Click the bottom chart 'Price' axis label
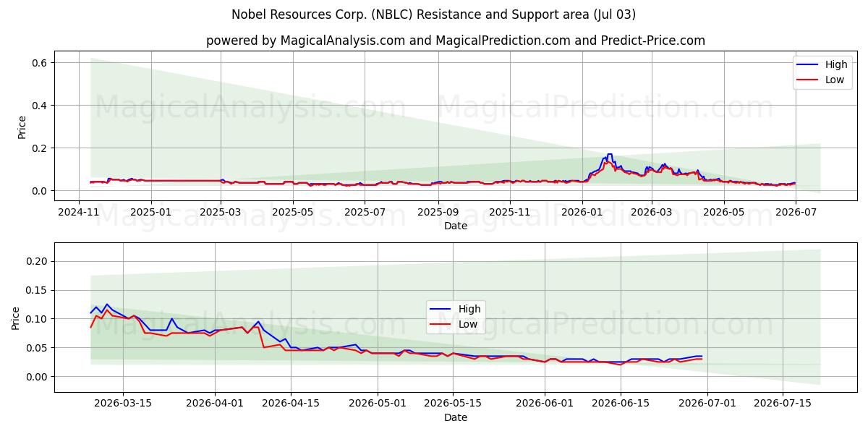Screen dimensions: 868x434 coord(16,317)
